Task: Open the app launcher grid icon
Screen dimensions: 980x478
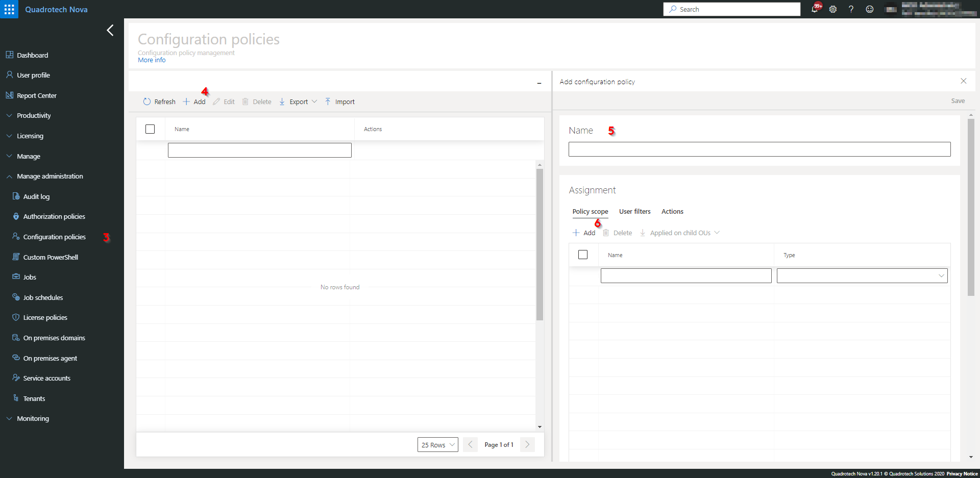Action: [9, 9]
